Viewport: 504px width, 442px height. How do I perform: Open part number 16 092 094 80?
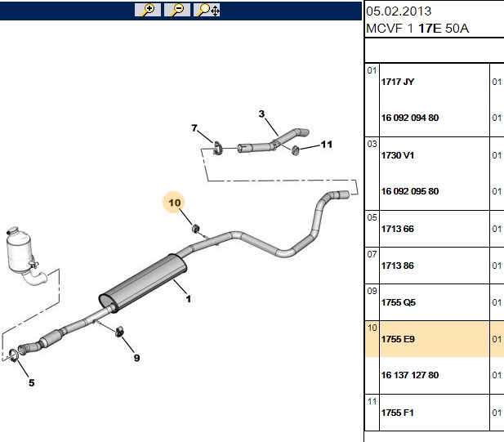point(410,118)
